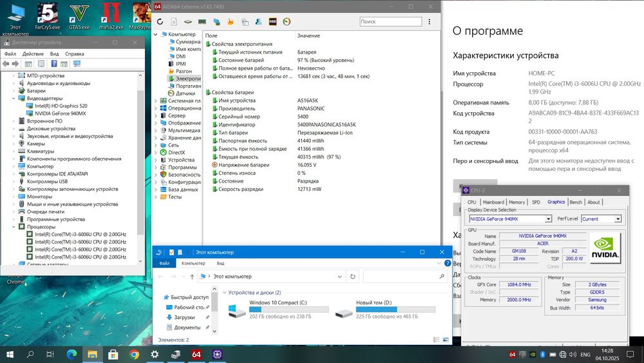Screen dimensions: 644x363
Task: Open the Компьютер ribbon tab in Explorer
Action: pyautogui.click(x=193, y=263)
